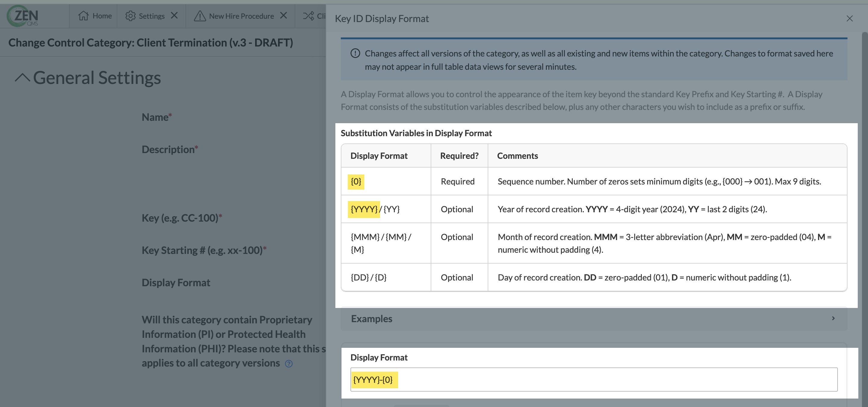Click the Changes affect all versions notice text

coord(599,60)
